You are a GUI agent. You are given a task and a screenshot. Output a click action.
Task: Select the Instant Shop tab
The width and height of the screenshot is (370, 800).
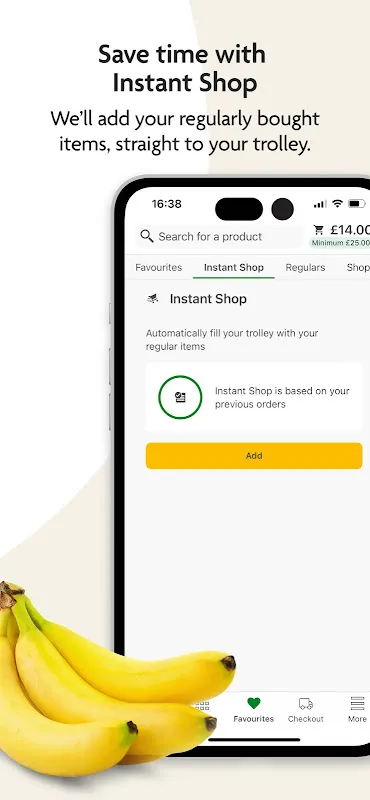(x=234, y=267)
